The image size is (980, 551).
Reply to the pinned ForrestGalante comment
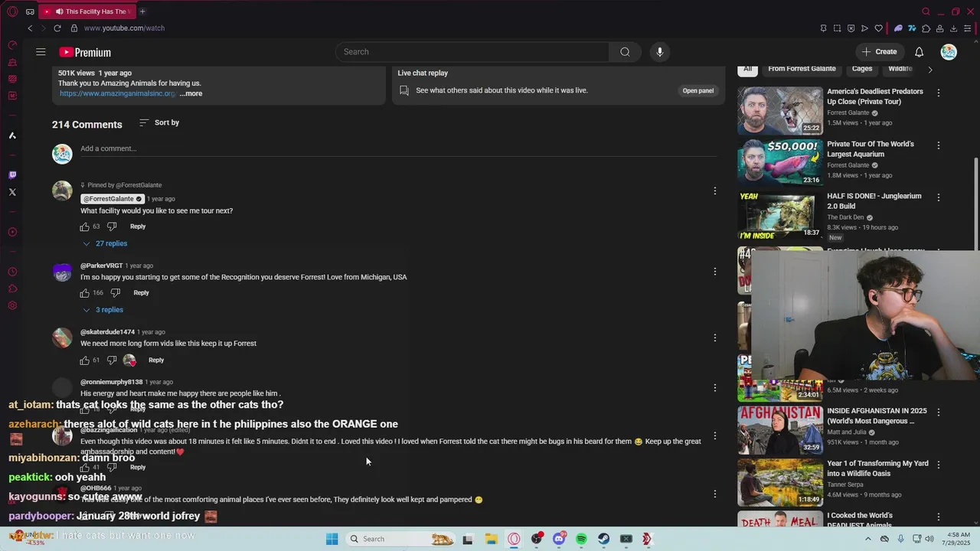coord(138,227)
